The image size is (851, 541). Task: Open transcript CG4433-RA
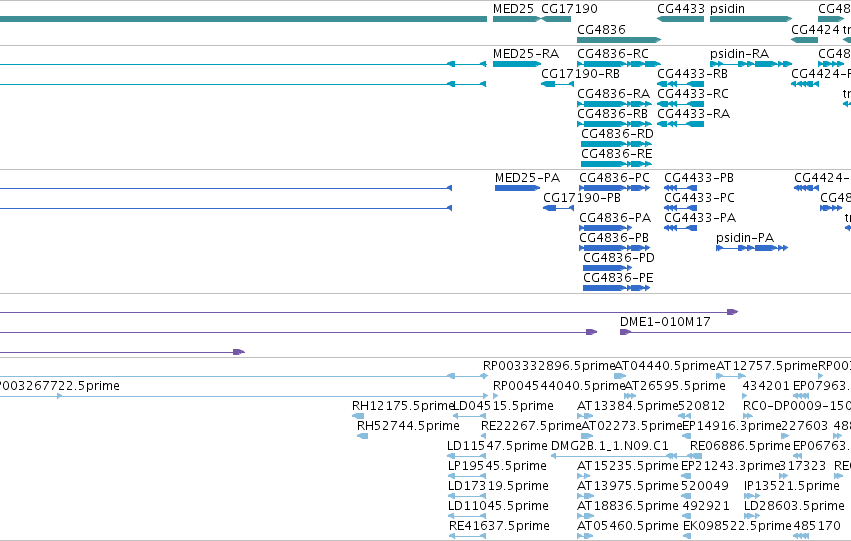click(x=681, y=124)
